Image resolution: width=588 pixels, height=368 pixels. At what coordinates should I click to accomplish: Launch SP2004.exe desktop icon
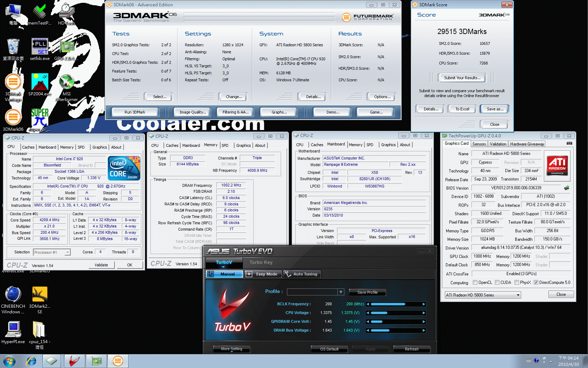click(x=40, y=85)
